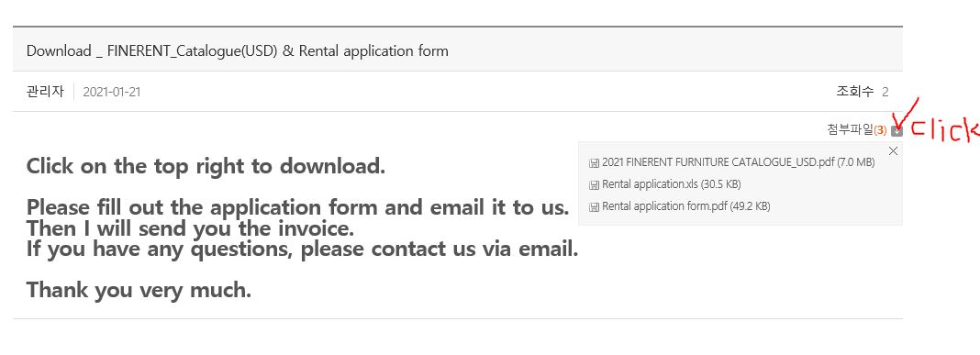
Task: Click the author name 관리자
Action: (45, 91)
